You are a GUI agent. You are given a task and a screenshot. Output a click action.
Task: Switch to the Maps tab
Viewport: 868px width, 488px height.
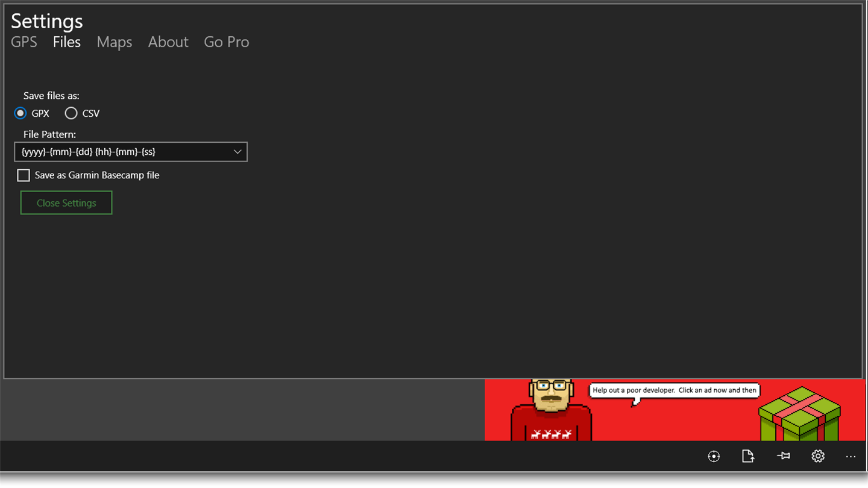[115, 42]
